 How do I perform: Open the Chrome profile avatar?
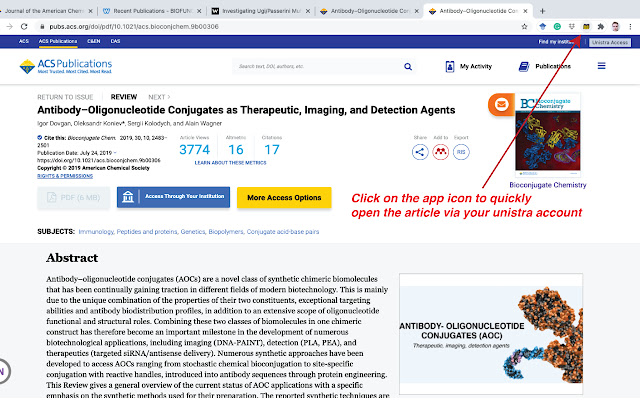click(x=616, y=27)
